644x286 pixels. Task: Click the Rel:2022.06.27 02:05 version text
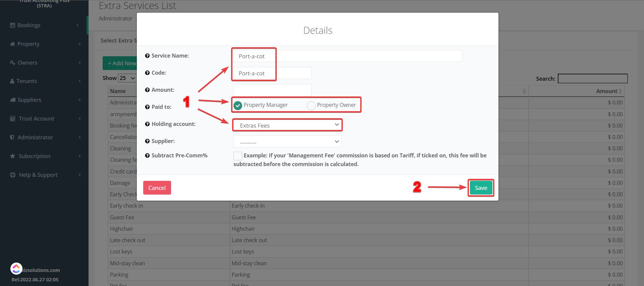coord(35,280)
